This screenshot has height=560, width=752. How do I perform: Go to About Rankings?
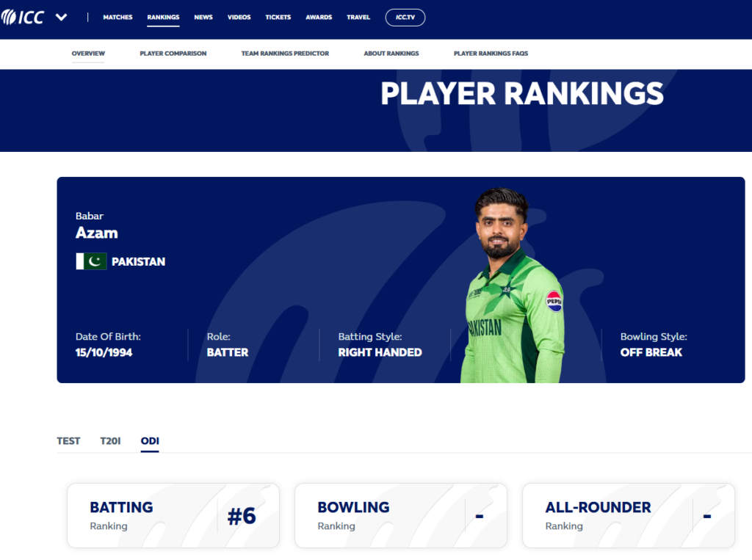click(x=391, y=54)
